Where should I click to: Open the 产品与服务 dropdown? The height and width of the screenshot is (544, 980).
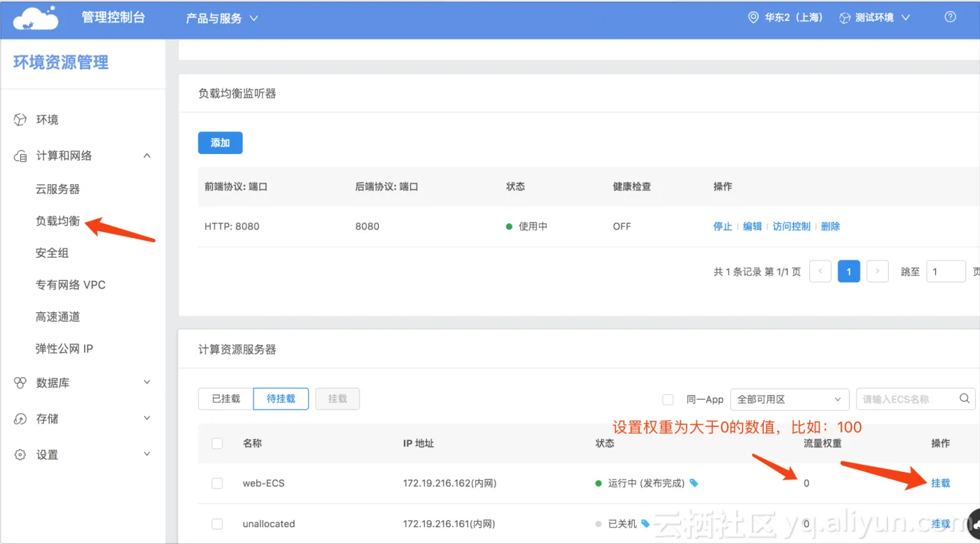coord(221,18)
